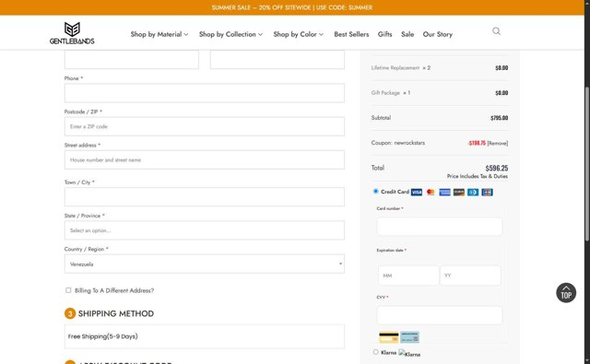Click the page vertical scrollbar
The width and height of the screenshot is (590, 364).
(587, 163)
